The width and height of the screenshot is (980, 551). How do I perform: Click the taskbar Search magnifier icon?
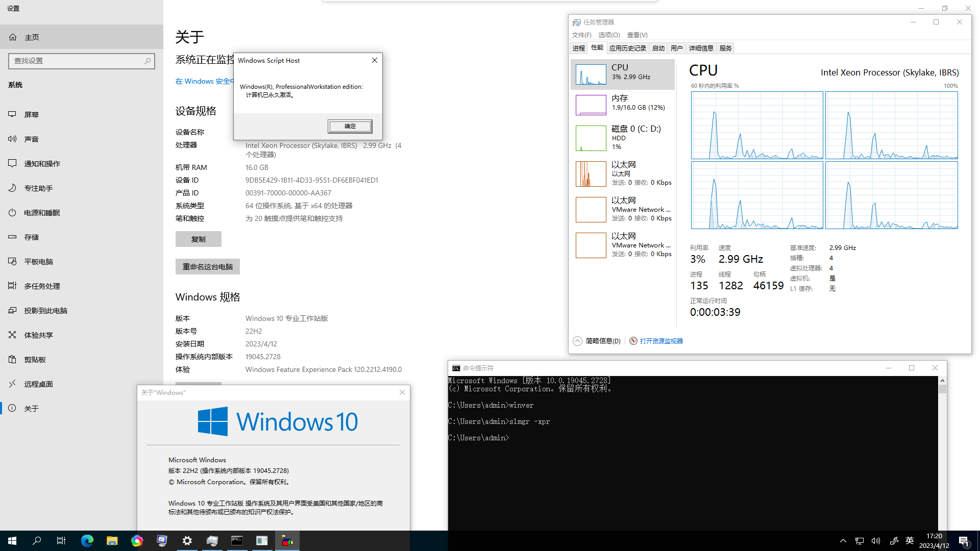[x=37, y=541]
